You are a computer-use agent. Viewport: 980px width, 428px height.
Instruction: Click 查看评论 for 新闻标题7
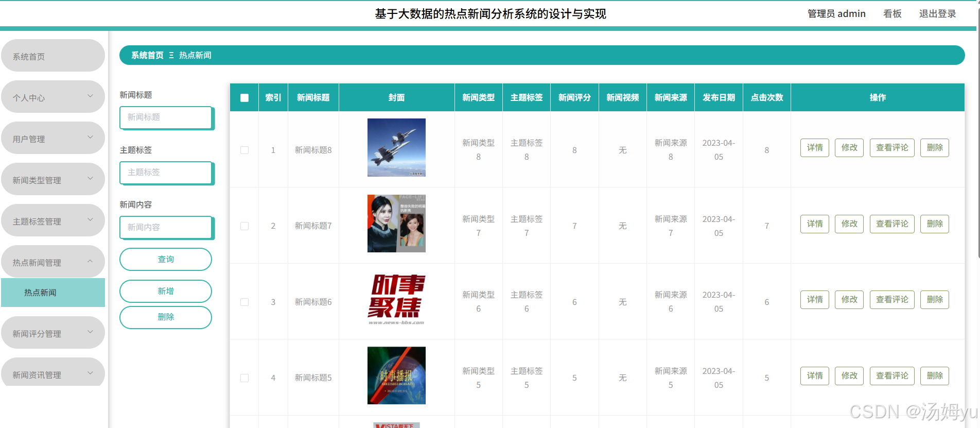pos(892,224)
